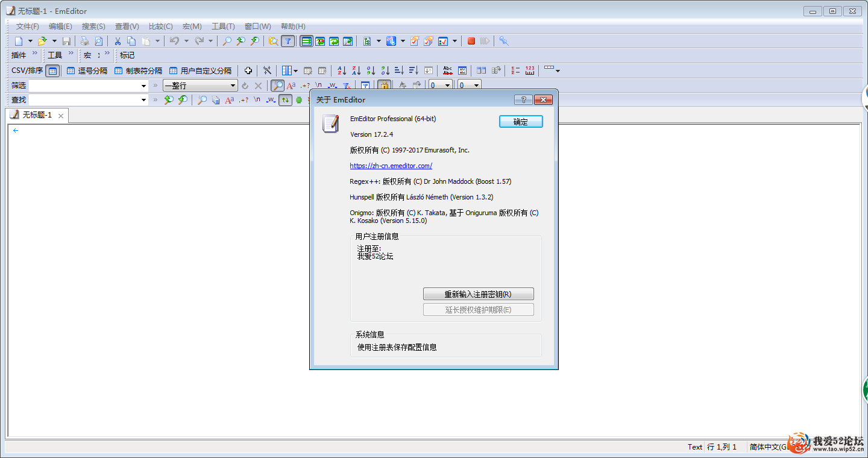Click the refresh filter icon
This screenshot has height=458, width=868.
(x=245, y=86)
